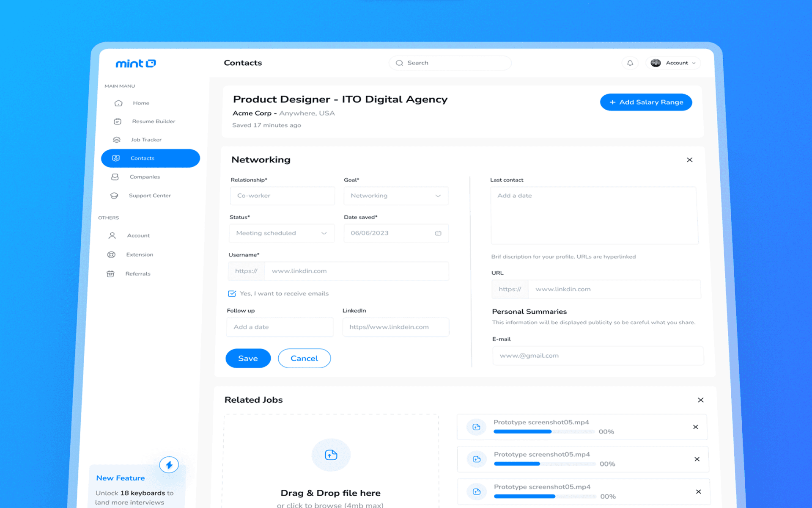Screen dimensions: 812x508
Task: Open the Date saved calendar picker
Action: pyautogui.click(x=438, y=233)
